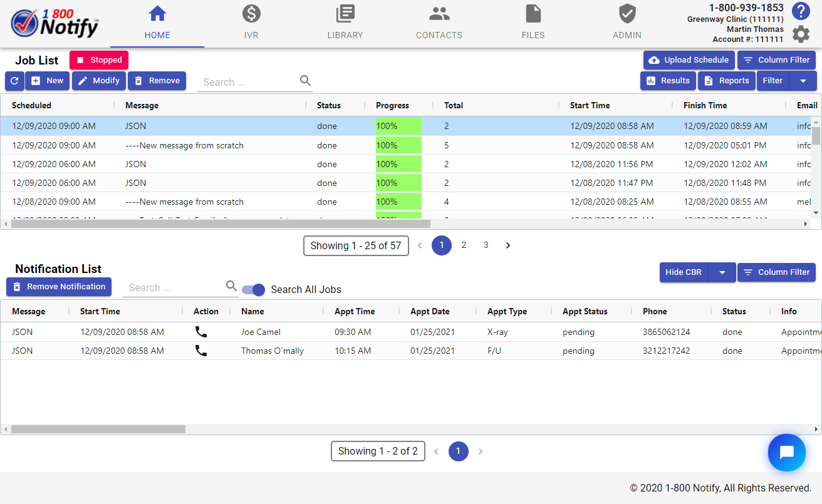This screenshot has height=504, width=822.
Task: Open the settings gear icon
Action: point(801,34)
